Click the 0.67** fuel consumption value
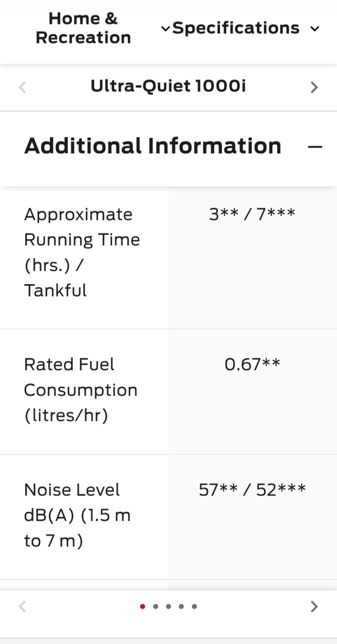 coord(252,365)
